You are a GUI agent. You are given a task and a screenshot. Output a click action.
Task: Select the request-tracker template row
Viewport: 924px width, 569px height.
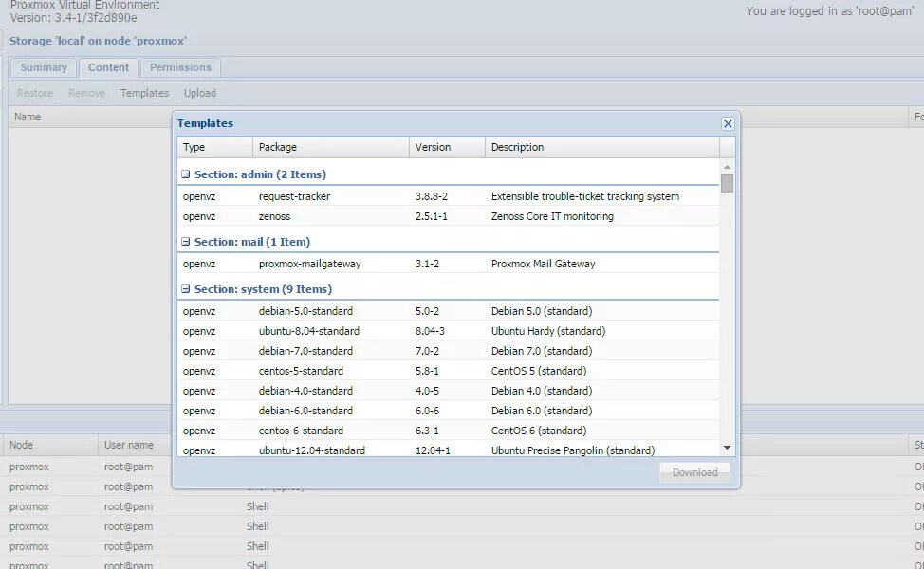point(448,196)
